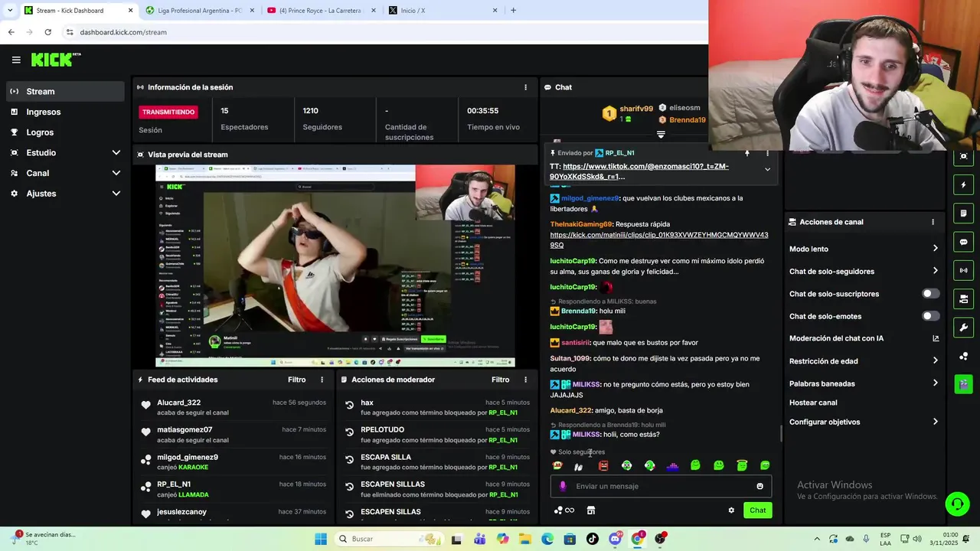Open Acciones de moderador options menu
This screenshot has height=551, width=980.
point(525,380)
